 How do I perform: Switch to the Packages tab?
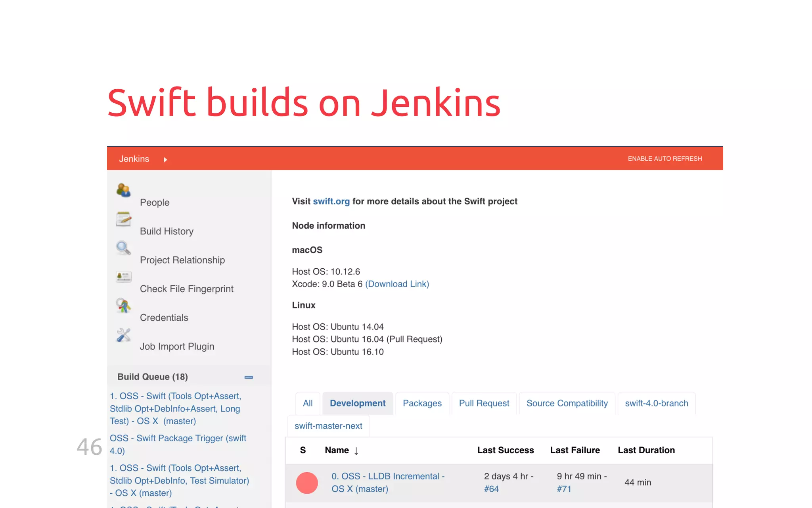pos(422,403)
